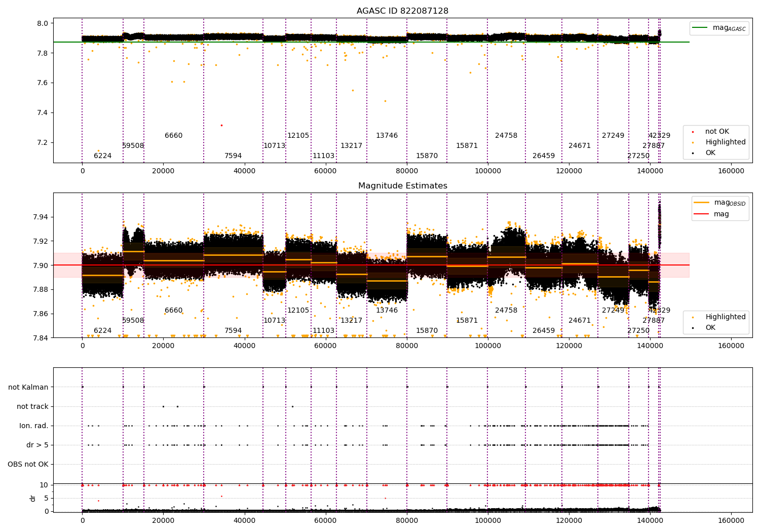Select OBSID label 24671 in the middle plot
Image resolution: width=760 pixels, height=532 pixels.
(580, 321)
